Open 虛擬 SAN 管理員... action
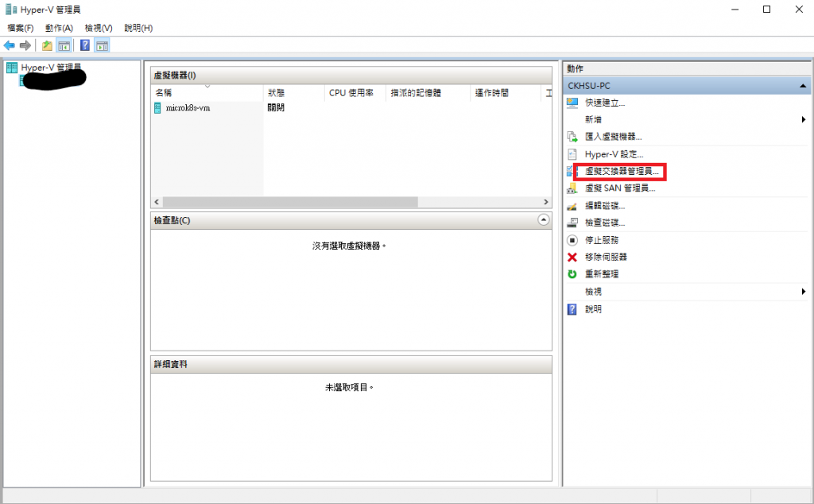 pyautogui.click(x=620, y=188)
